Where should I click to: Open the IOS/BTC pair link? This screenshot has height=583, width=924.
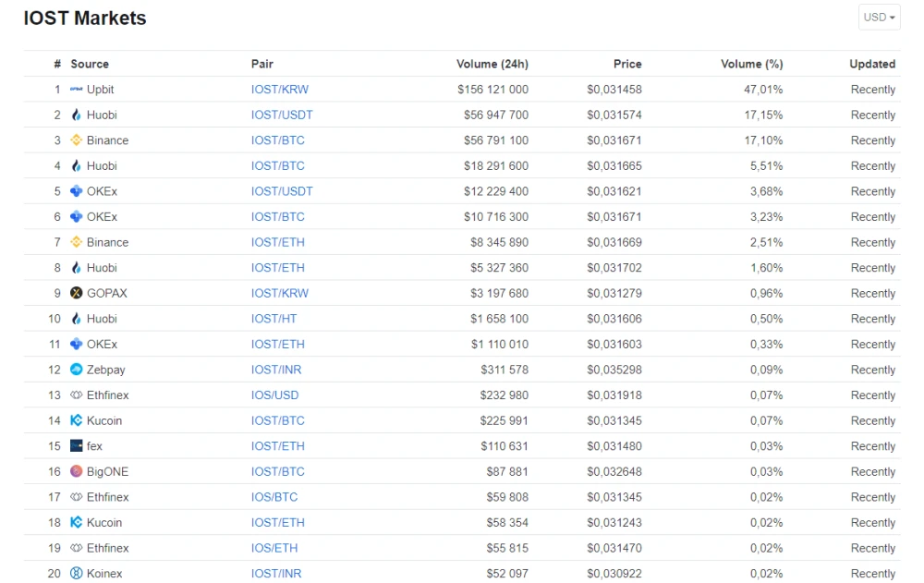tap(274, 497)
